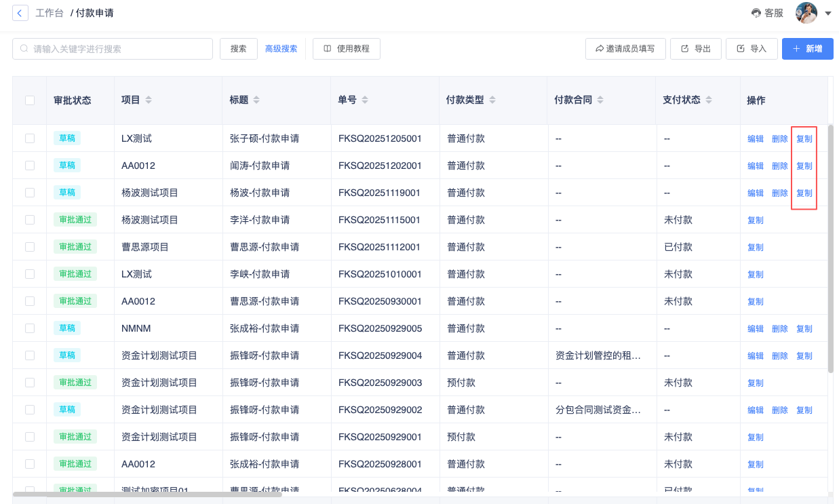The image size is (839, 504).
Task: Open the 使用教程 tutorial
Action: [x=347, y=49]
